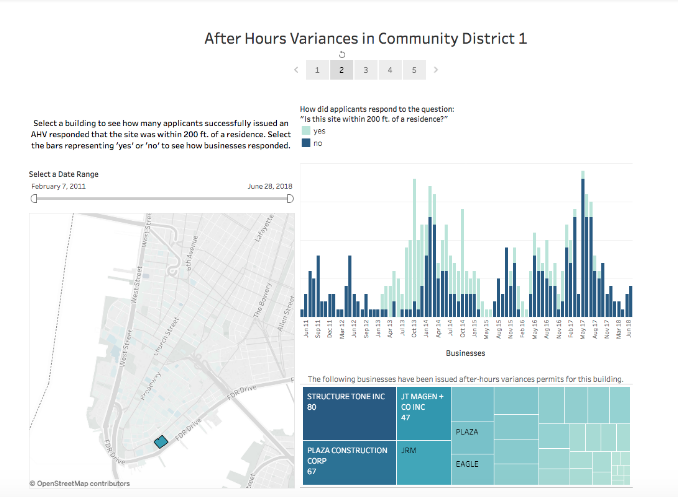This screenshot has height=497, width=678.
Task: Select the highlighted building on the map
Action: [158, 441]
